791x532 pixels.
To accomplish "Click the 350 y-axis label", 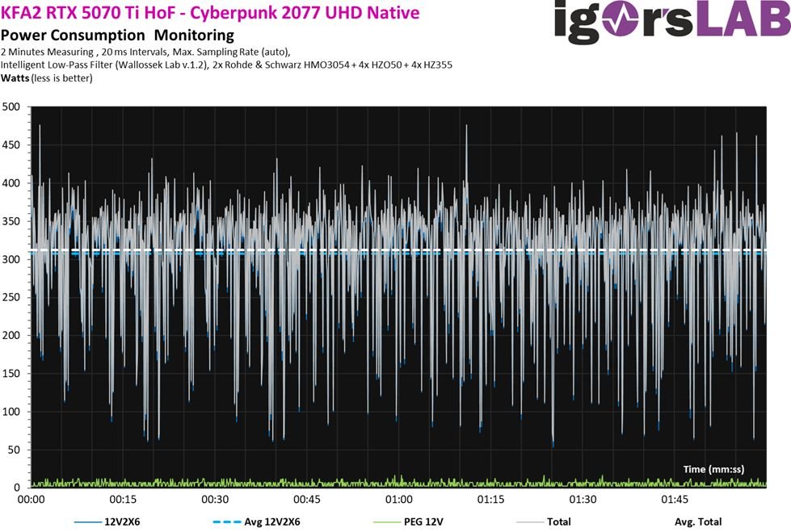I will pyautogui.click(x=11, y=221).
